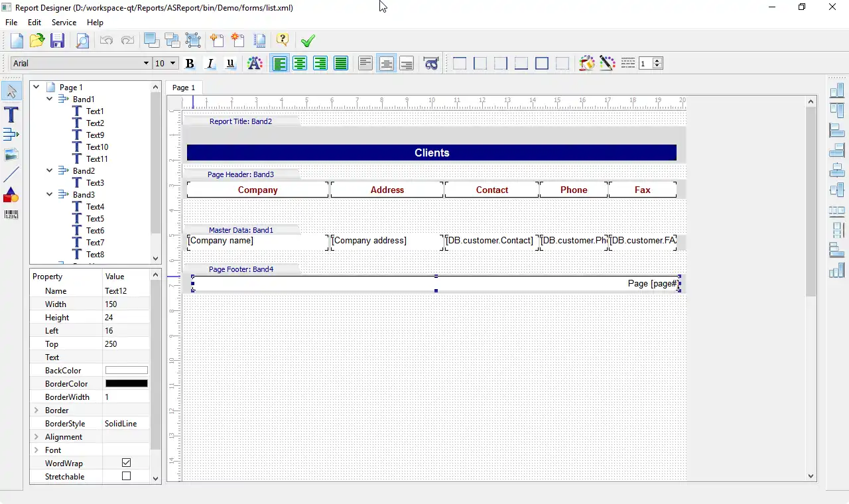Collapse the Band1 tree node

[x=50, y=99]
